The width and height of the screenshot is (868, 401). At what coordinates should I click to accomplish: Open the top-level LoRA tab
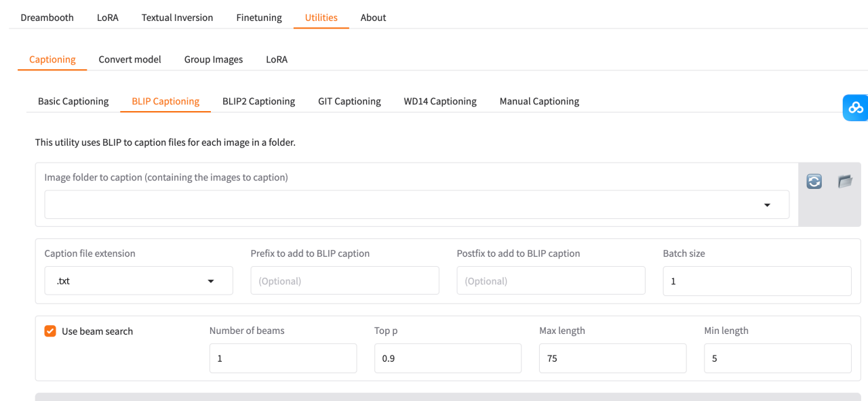[108, 18]
